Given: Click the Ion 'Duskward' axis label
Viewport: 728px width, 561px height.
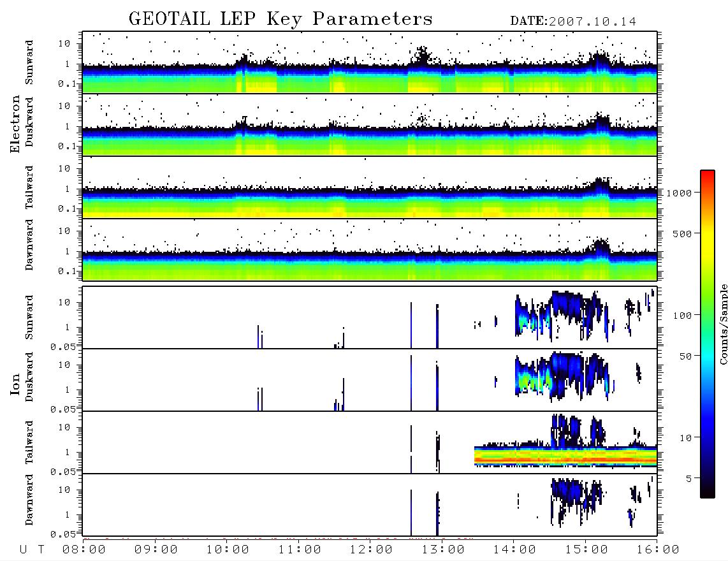Looking at the screenshot, I should [29, 377].
